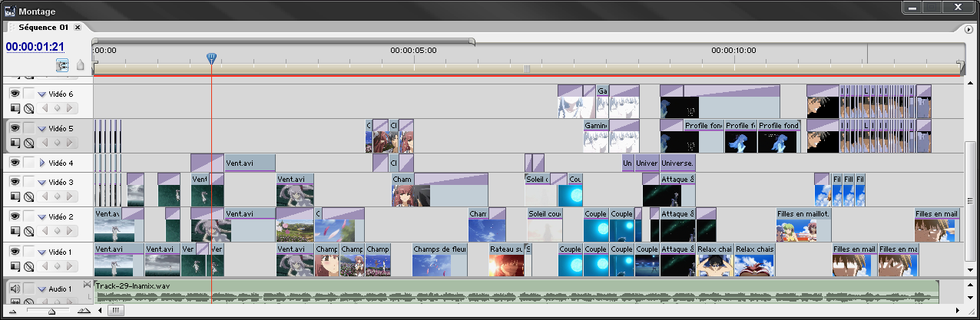The image size is (980, 320).
Task: Show keyframes icon on Vidéo 3
Action: (28, 196)
